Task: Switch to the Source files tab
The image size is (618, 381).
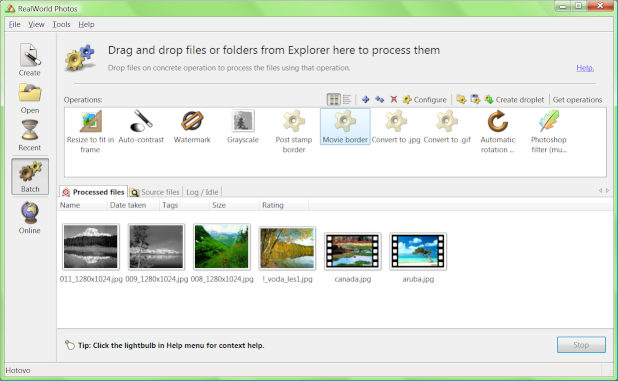Action: (155, 192)
